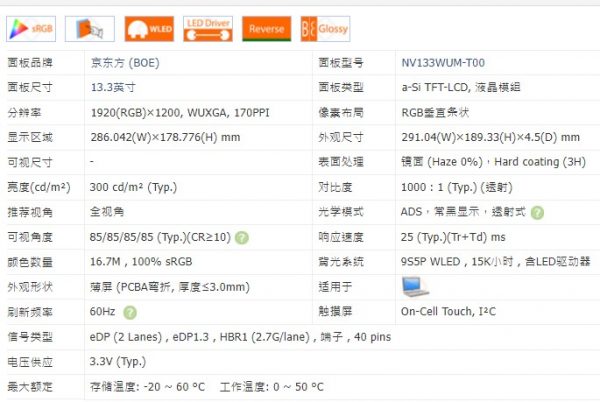Select the 286.042(W)×178.776(H) mm display area

click(165, 137)
